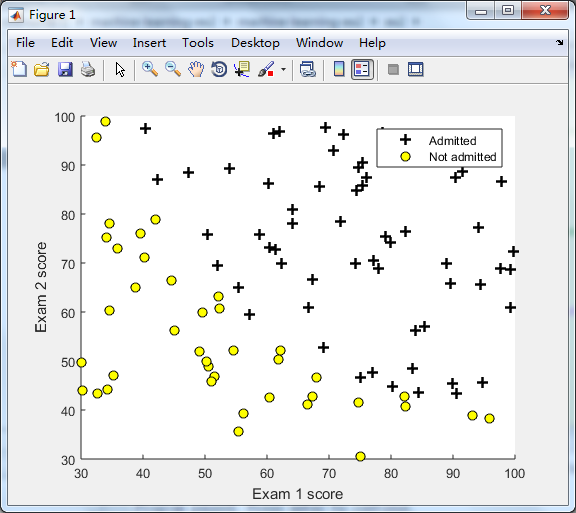Viewport: 576px width, 513px height.
Task: Click the New Figure icon
Action: (19, 69)
